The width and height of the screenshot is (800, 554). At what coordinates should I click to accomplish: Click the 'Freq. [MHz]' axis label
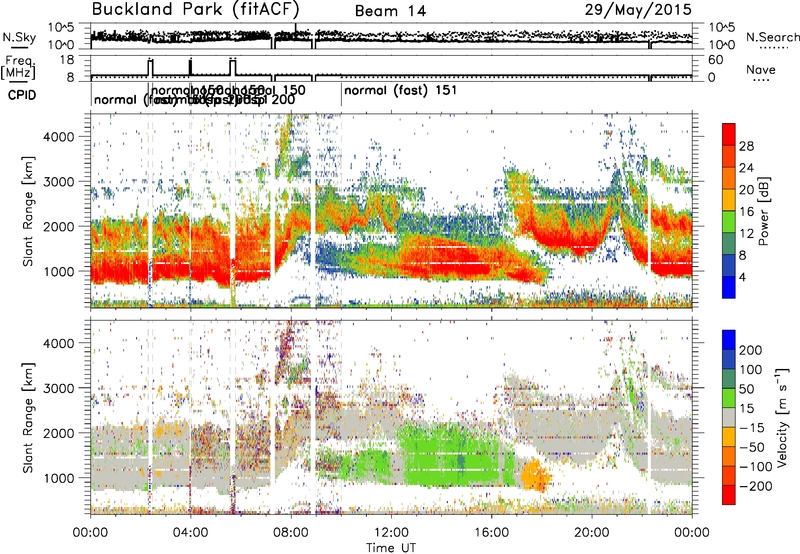tap(19, 68)
